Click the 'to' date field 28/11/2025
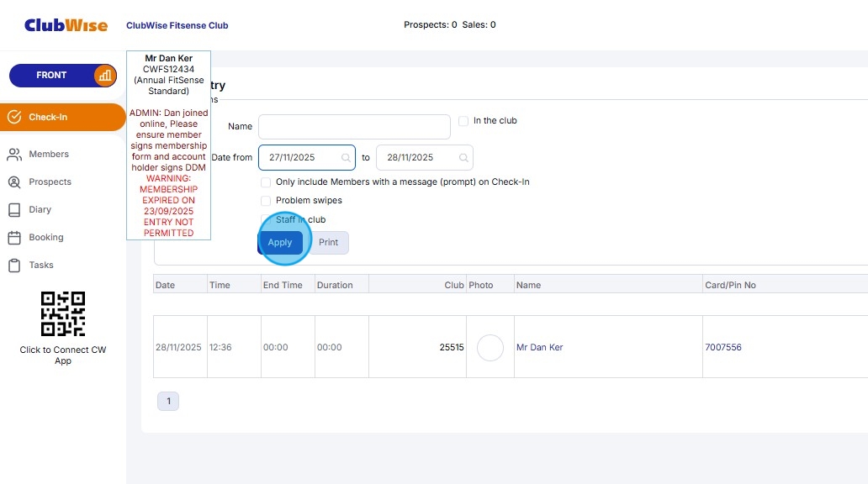The height and width of the screenshot is (484, 868). point(425,158)
